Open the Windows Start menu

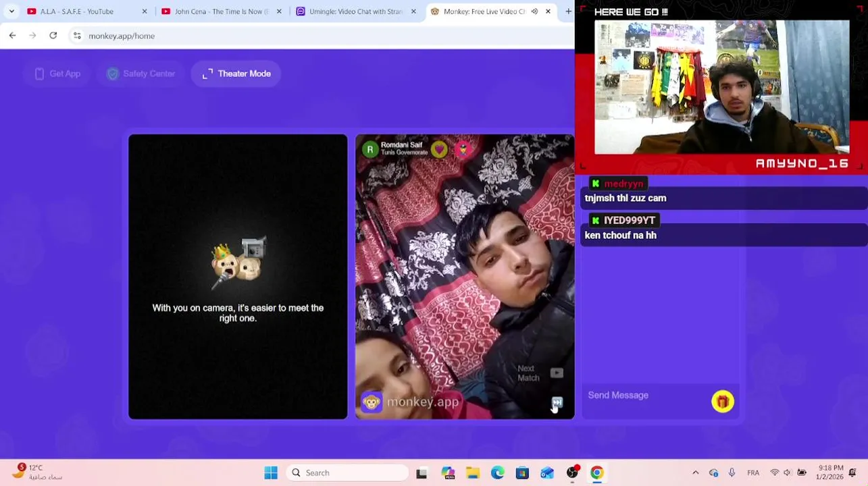[271, 473]
